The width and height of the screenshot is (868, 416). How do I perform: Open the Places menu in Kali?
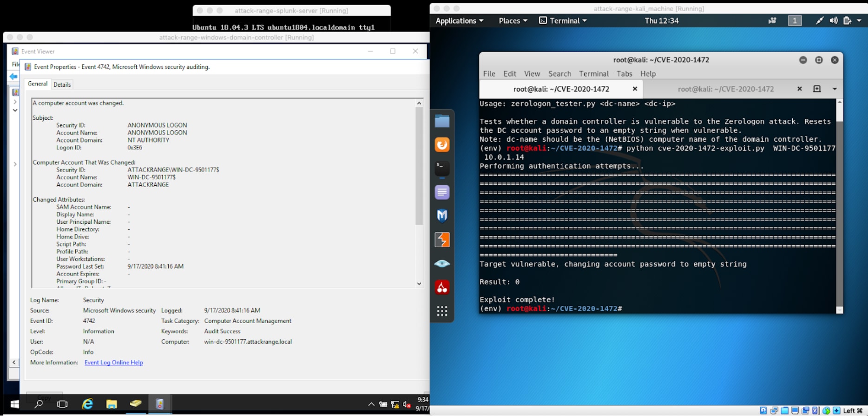513,20
